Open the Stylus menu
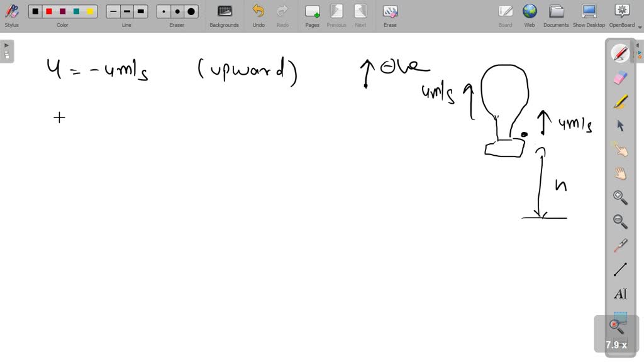The height and width of the screenshot is (362, 644). (11, 16)
